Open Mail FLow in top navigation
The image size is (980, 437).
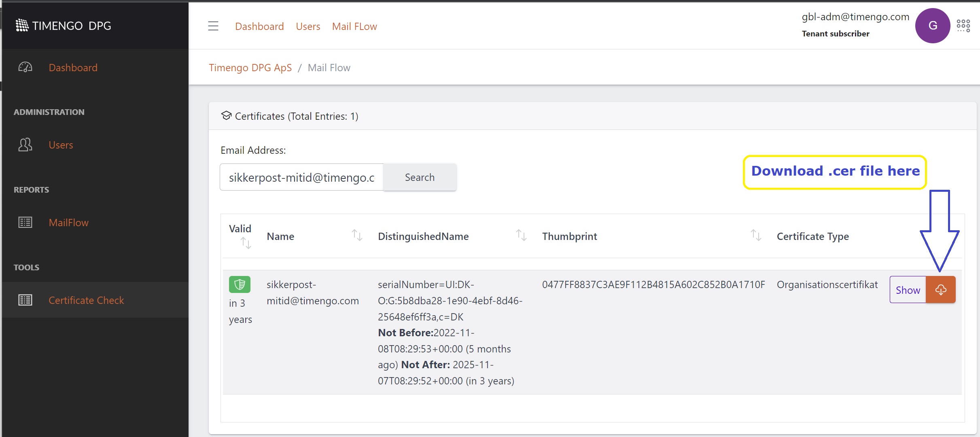click(354, 26)
